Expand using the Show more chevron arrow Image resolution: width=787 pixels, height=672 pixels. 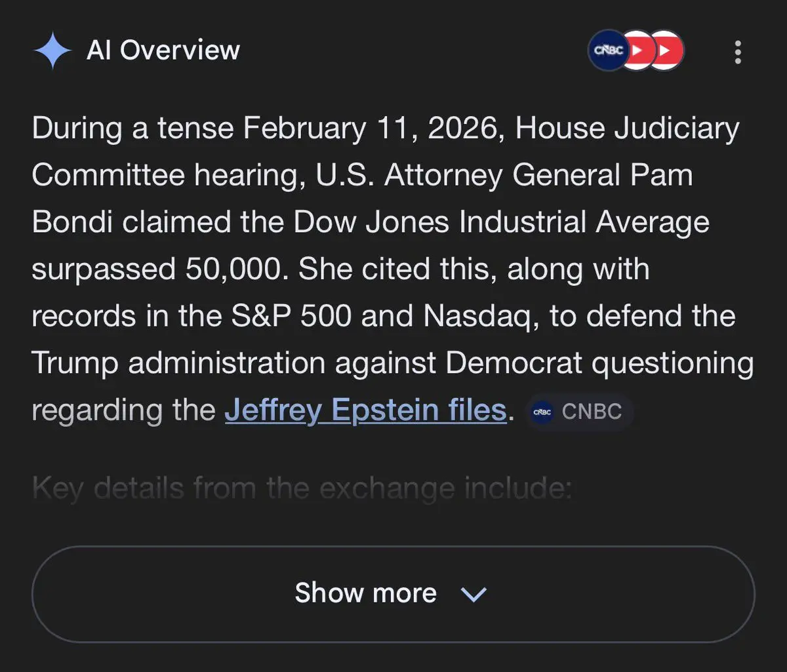pyautogui.click(x=474, y=594)
